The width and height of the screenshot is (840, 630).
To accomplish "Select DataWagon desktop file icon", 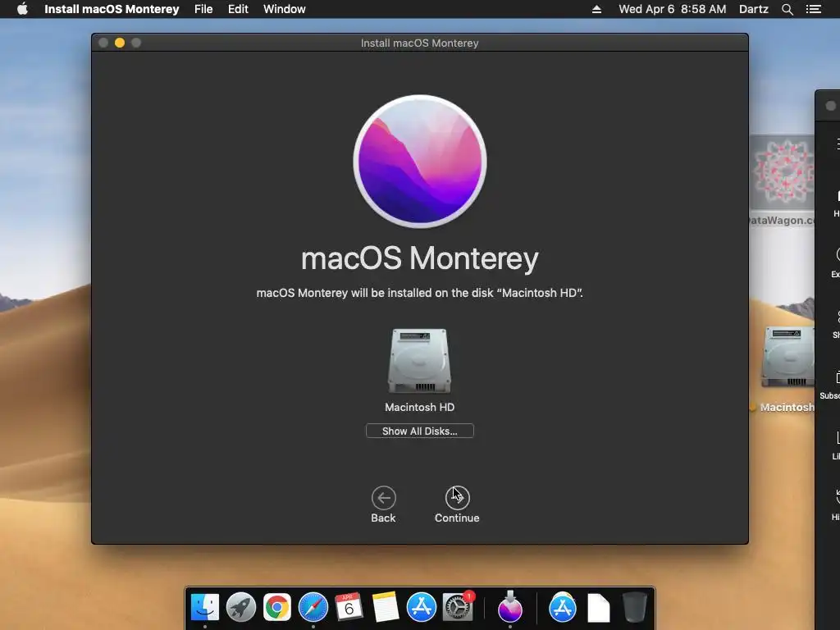I will pyautogui.click(x=783, y=172).
